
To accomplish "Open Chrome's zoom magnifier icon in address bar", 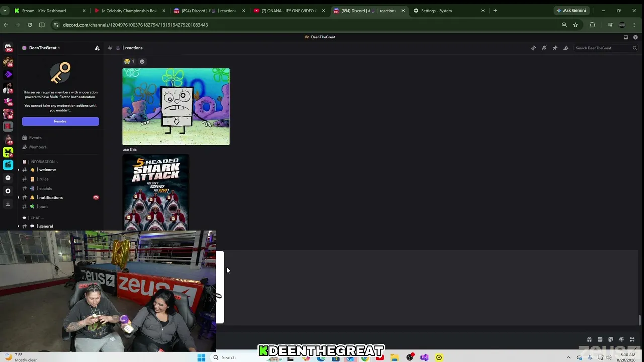I will (x=564, y=25).
